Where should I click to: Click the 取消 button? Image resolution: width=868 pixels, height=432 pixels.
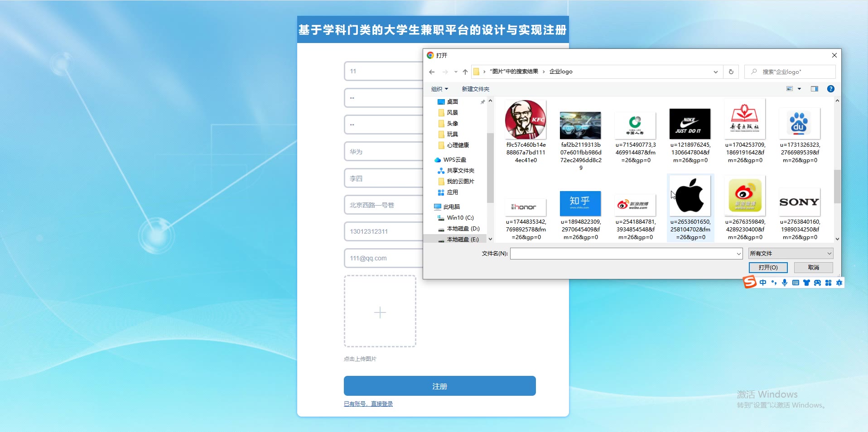pos(814,268)
